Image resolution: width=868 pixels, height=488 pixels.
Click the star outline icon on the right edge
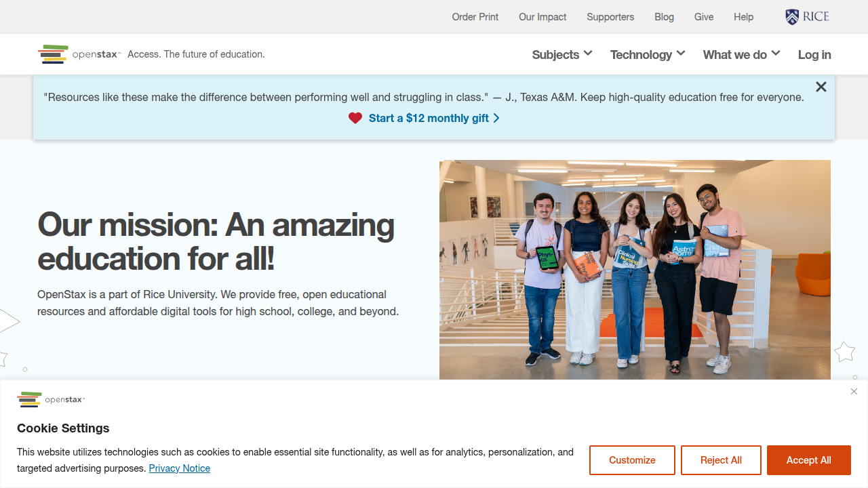pyautogui.click(x=844, y=352)
